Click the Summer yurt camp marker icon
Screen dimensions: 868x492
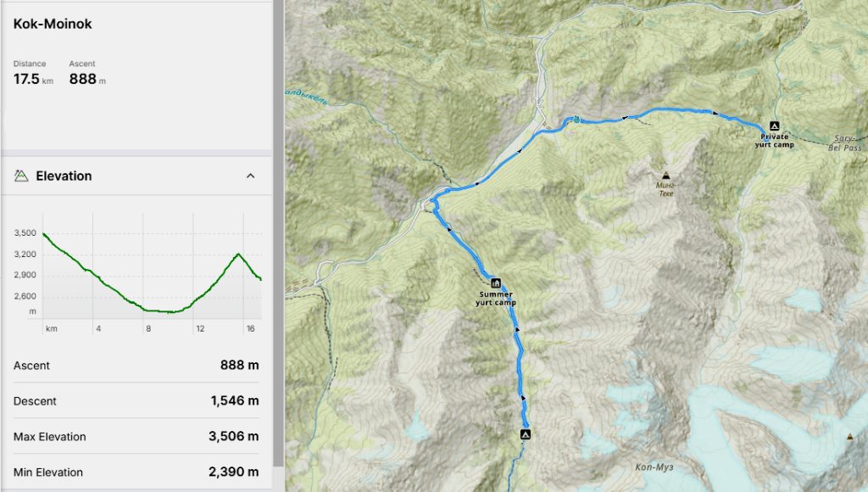(496, 282)
